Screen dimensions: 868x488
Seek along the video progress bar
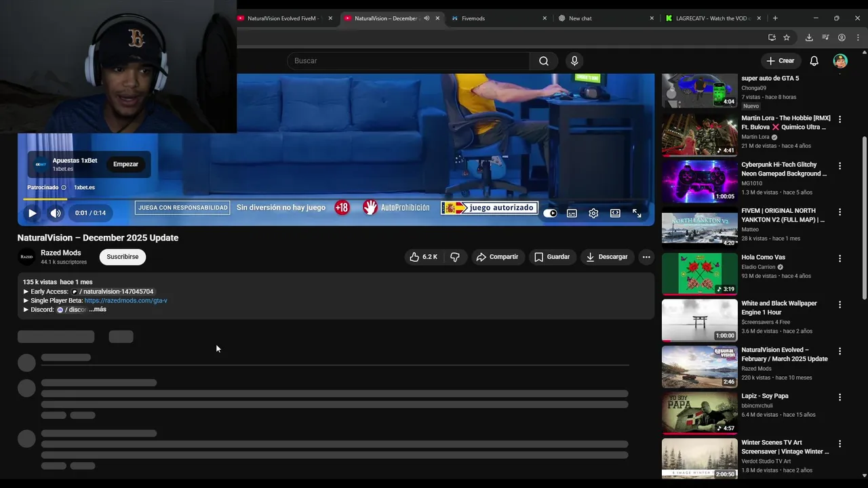point(336,199)
